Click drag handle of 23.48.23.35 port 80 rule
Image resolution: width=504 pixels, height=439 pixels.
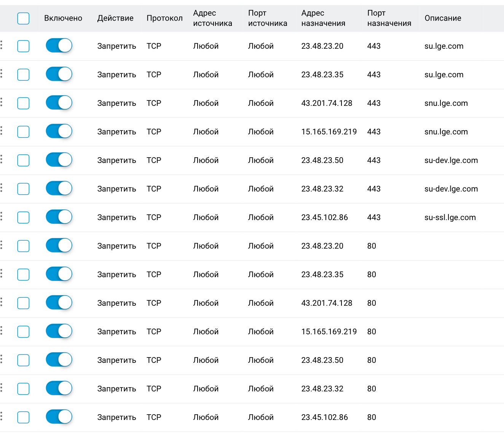[x=2, y=274]
